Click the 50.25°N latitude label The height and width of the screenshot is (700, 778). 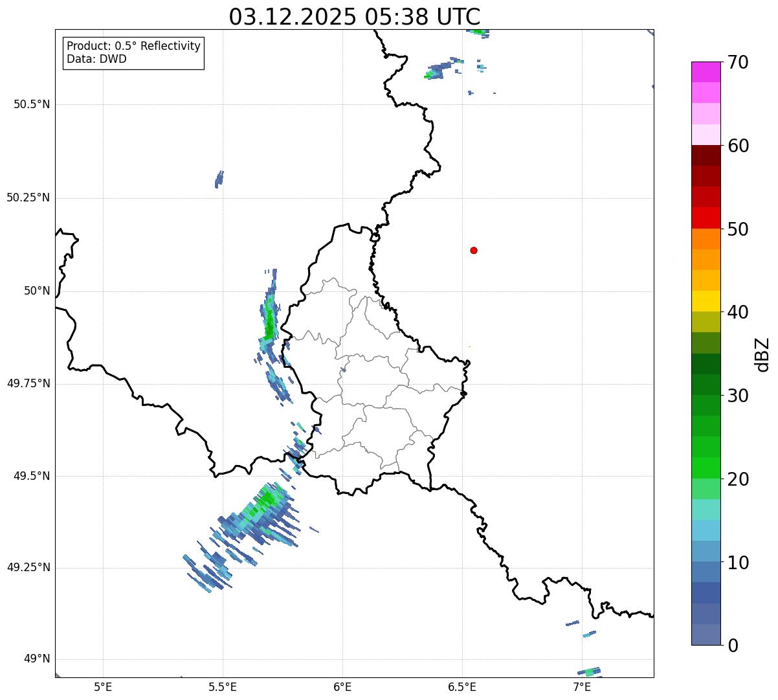(28, 198)
